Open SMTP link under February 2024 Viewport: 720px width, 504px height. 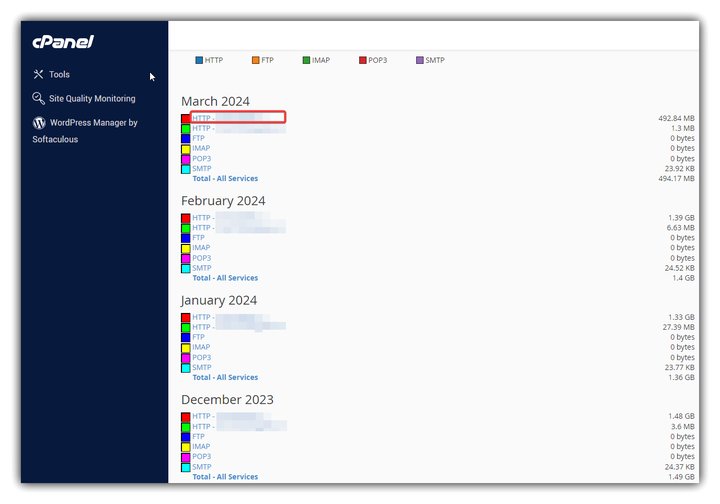click(x=202, y=268)
